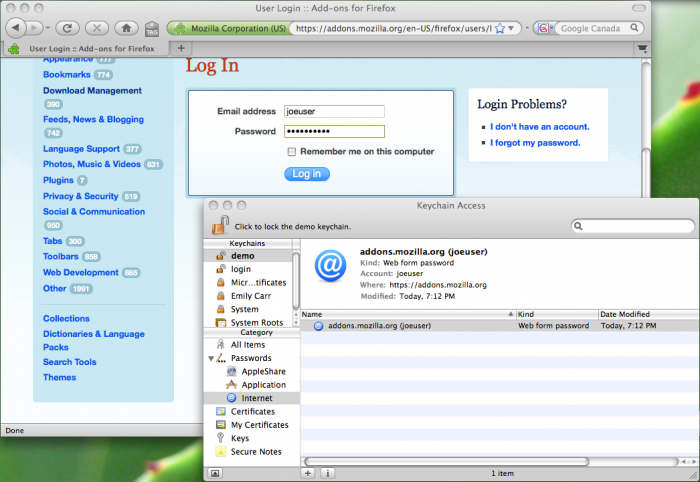700x482 pixels.
Task: Sort by Date Modified column header
Action: point(649,314)
